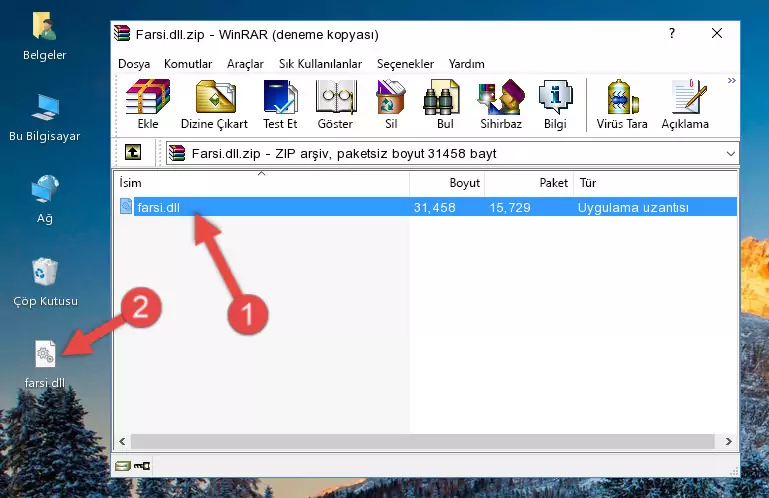Image resolution: width=769 pixels, height=498 pixels.
Task: Open the Araçlar menu
Action: (x=245, y=64)
